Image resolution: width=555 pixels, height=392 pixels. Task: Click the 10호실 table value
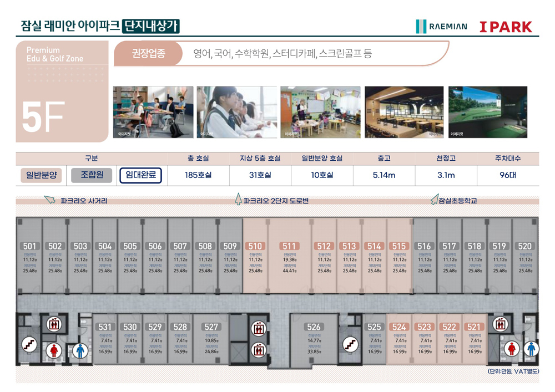[322, 175]
